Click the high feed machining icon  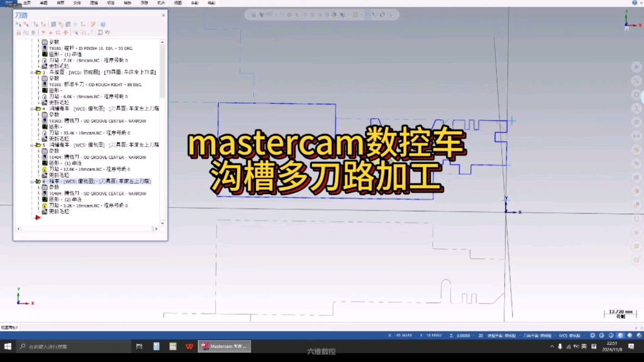(x=83, y=25)
